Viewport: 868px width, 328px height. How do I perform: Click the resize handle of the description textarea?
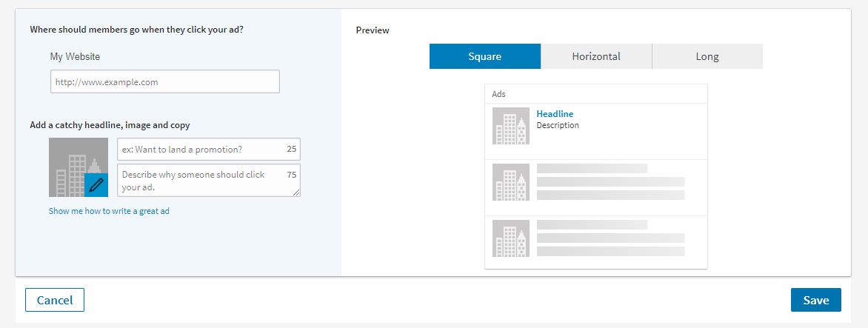coord(296,193)
